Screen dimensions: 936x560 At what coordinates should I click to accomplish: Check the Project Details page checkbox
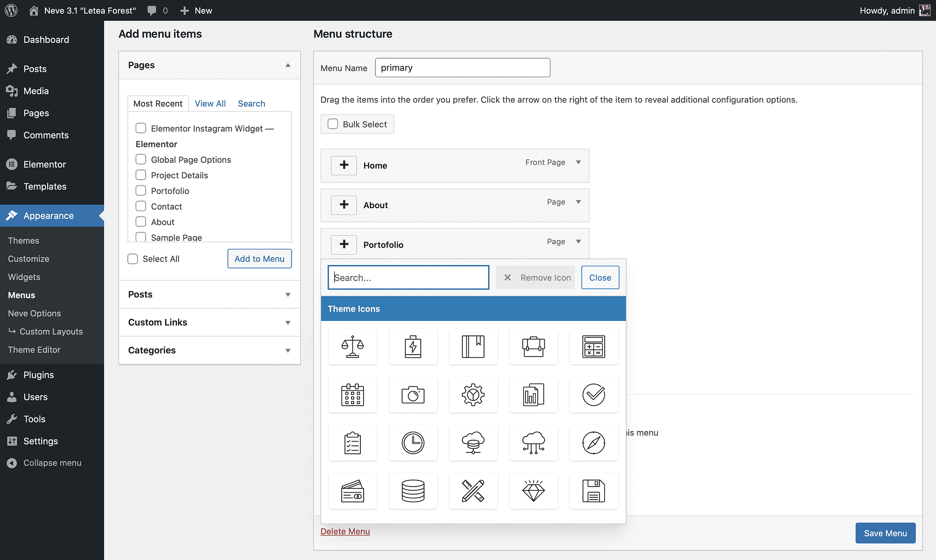click(141, 175)
